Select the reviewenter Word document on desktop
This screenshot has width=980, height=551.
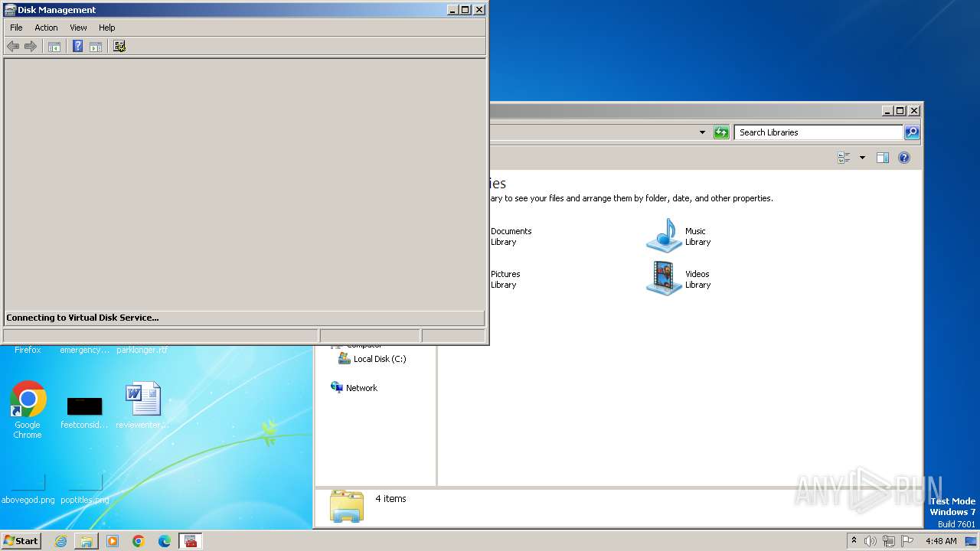[x=142, y=405]
